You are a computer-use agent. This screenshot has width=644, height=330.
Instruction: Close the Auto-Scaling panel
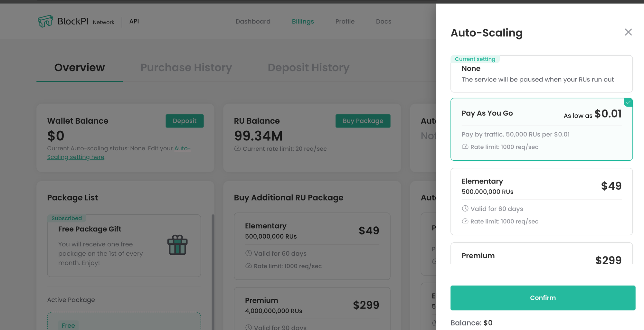(x=628, y=32)
